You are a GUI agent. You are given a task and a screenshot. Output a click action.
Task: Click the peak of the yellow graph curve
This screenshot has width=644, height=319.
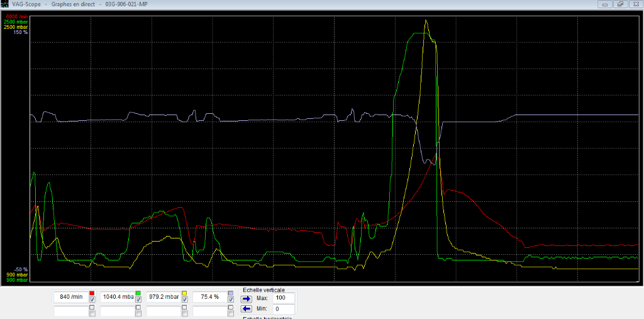click(x=426, y=21)
